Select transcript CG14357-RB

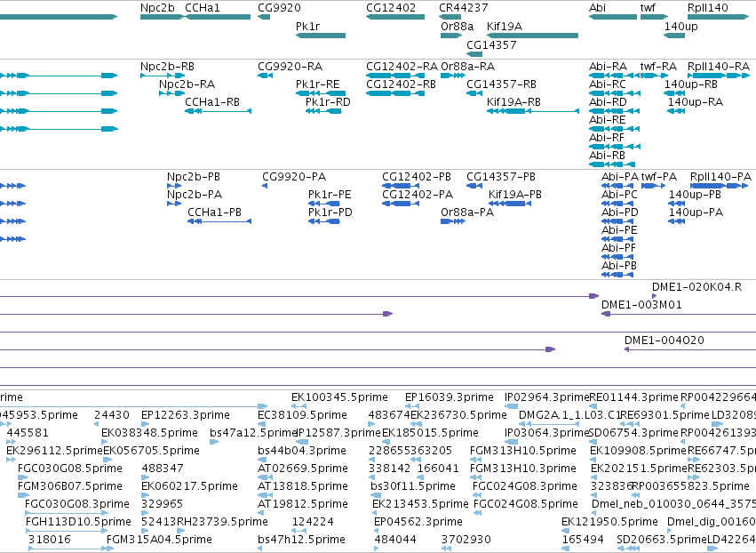tap(474, 93)
